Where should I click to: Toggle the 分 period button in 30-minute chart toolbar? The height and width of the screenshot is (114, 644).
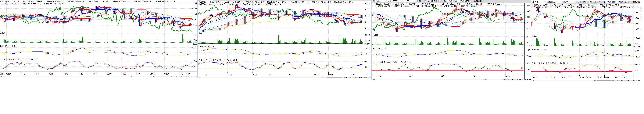(438, 1)
